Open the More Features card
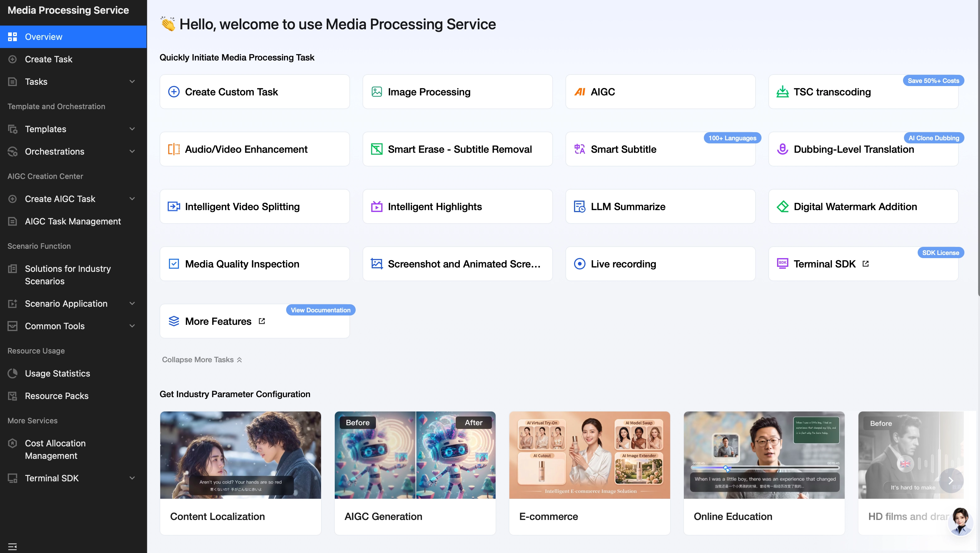This screenshot has width=980, height=553. click(x=255, y=321)
